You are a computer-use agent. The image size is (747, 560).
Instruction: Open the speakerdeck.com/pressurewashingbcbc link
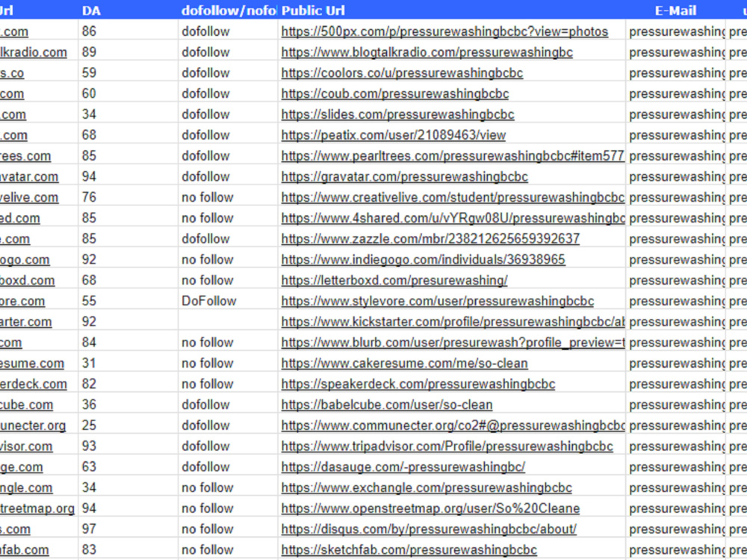(x=418, y=384)
